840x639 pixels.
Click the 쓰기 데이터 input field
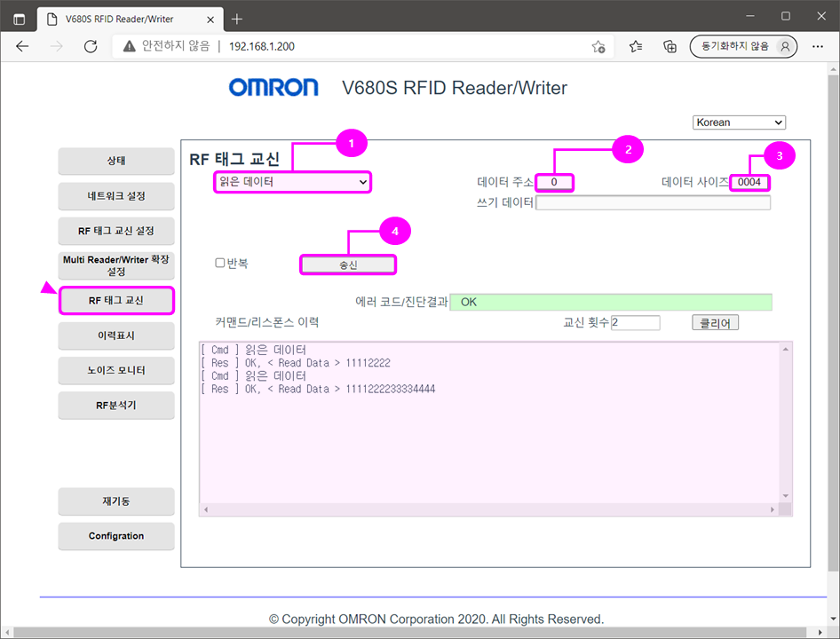(653, 202)
